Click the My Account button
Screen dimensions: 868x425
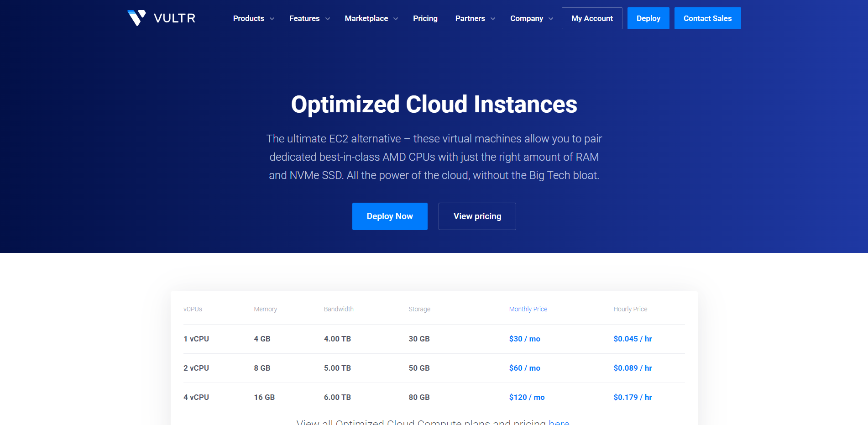pos(592,18)
